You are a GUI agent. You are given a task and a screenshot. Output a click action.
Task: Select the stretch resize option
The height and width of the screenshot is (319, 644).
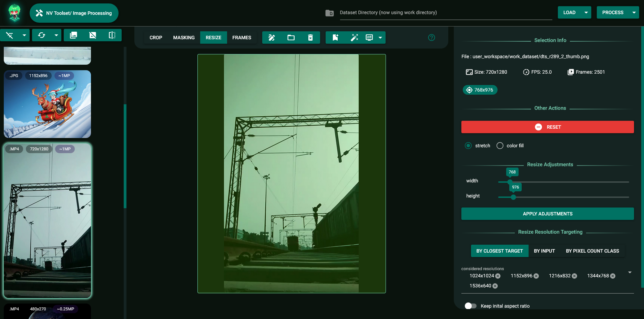coord(468,146)
